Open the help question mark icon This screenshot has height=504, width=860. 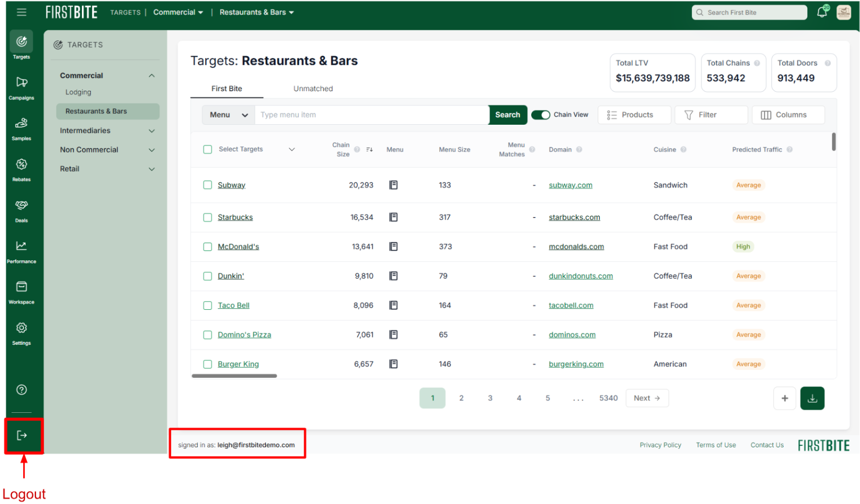point(21,390)
